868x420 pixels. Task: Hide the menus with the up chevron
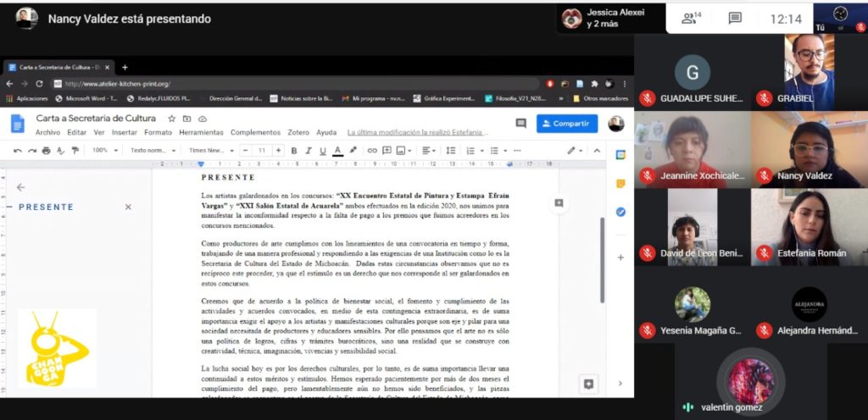click(597, 151)
